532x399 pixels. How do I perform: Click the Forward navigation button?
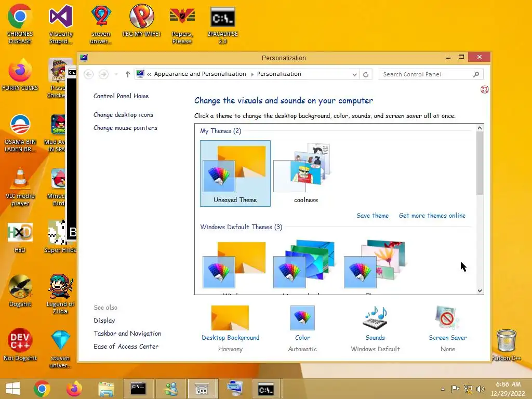click(103, 74)
